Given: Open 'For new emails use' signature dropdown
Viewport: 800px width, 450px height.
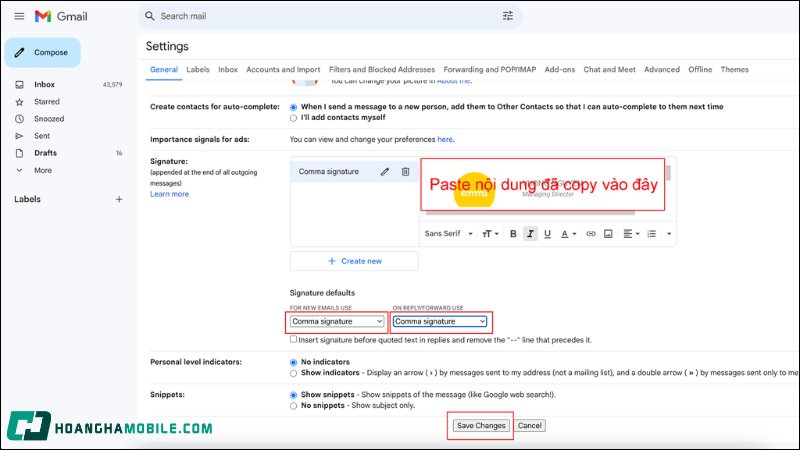Looking at the screenshot, I should [337, 322].
